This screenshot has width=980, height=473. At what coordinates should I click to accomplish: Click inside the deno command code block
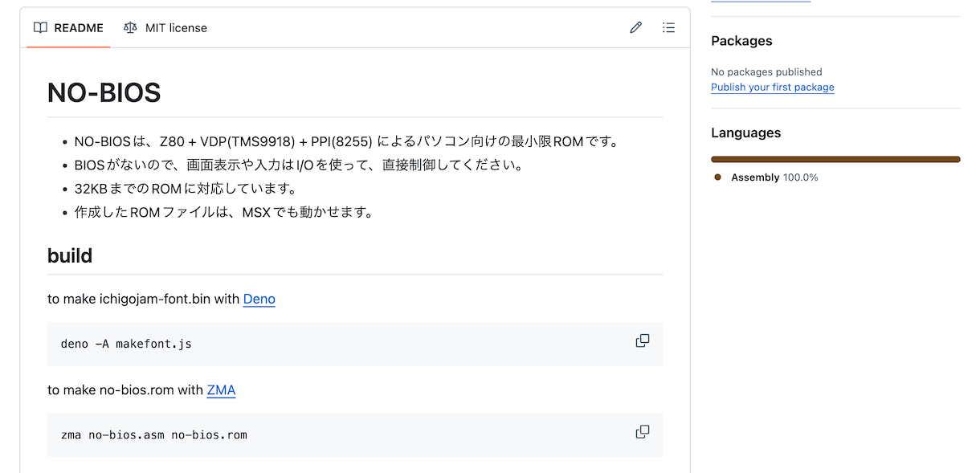coord(355,344)
